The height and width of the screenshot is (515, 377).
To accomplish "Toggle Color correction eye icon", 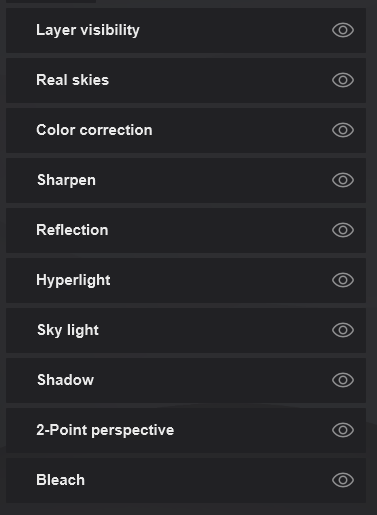I will (343, 130).
